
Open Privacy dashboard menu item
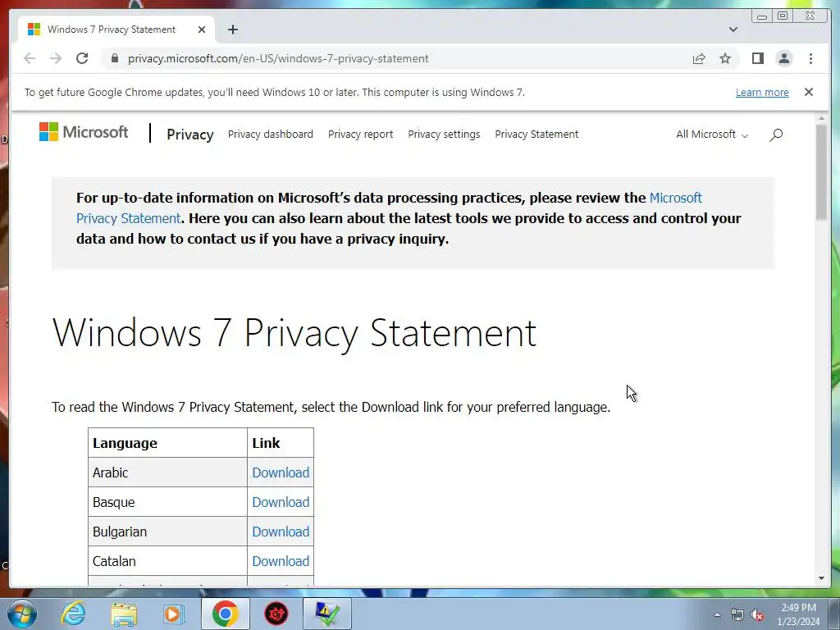pyautogui.click(x=271, y=135)
